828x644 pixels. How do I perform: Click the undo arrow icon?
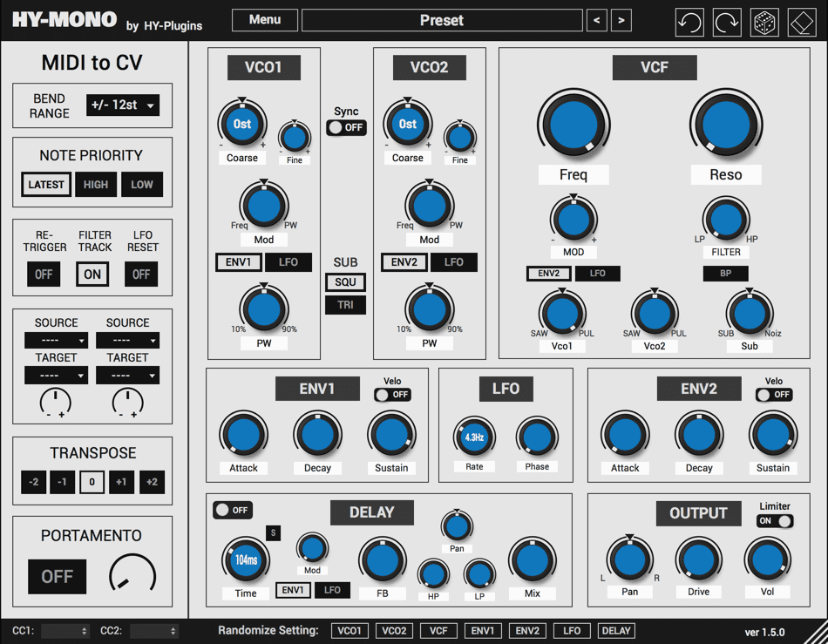pos(689,22)
